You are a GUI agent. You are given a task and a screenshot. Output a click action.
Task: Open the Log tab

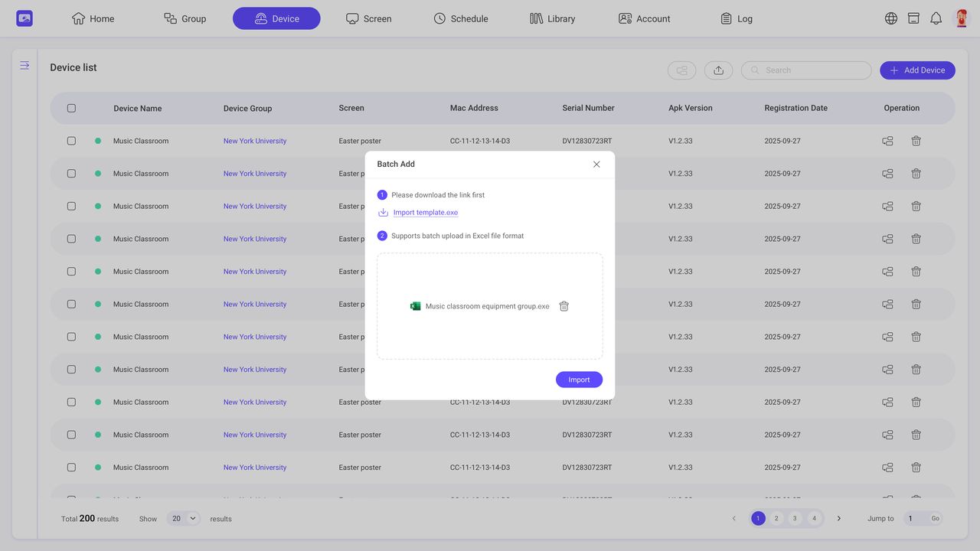(736, 18)
